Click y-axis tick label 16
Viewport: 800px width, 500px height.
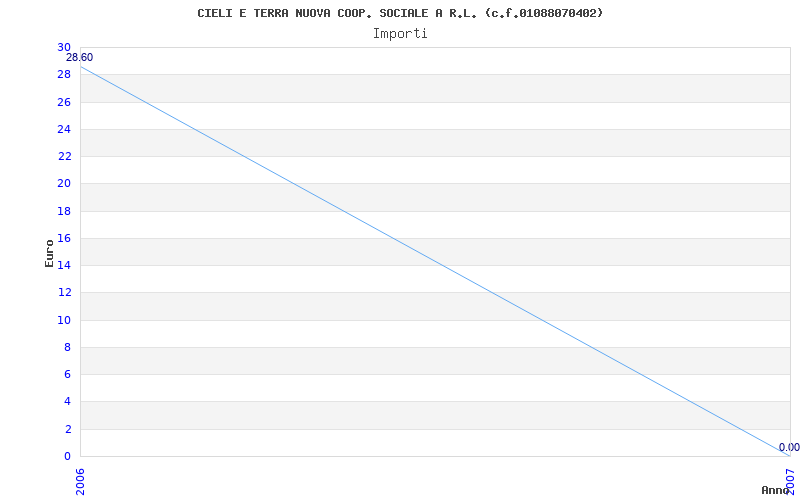tap(64, 238)
